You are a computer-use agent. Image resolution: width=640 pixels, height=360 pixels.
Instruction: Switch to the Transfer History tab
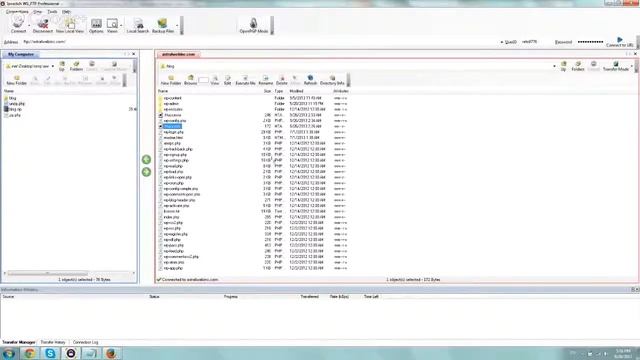[x=53, y=342]
